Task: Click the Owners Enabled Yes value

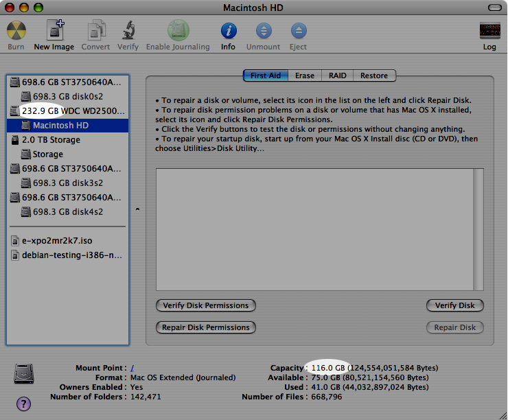Action: point(137,387)
